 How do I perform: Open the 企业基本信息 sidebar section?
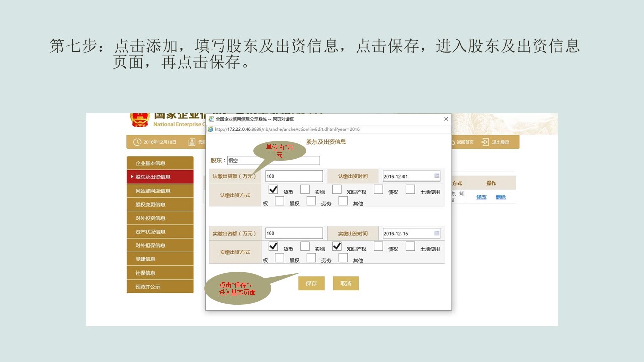[159, 163]
